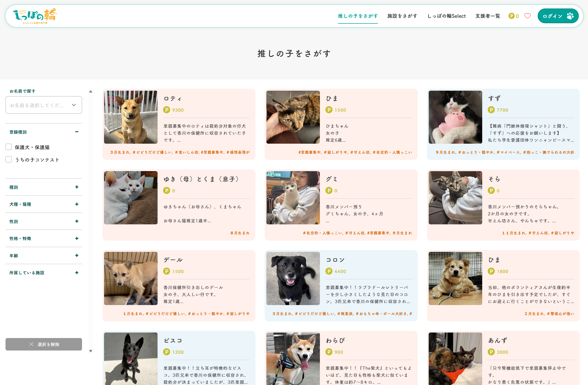Click the gold P points icon in header

tap(511, 16)
